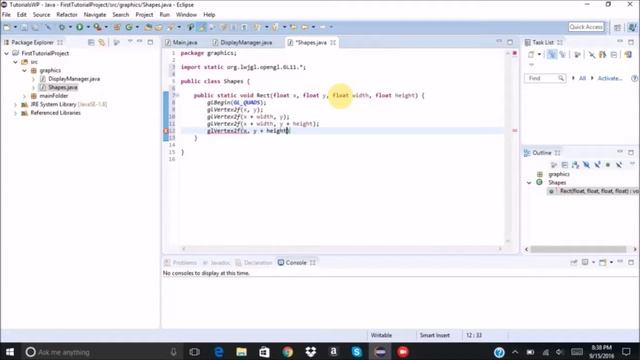Collapse the src folder node
Image resolution: width=640 pixels, height=360 pixels.
[x=16, y=62]
